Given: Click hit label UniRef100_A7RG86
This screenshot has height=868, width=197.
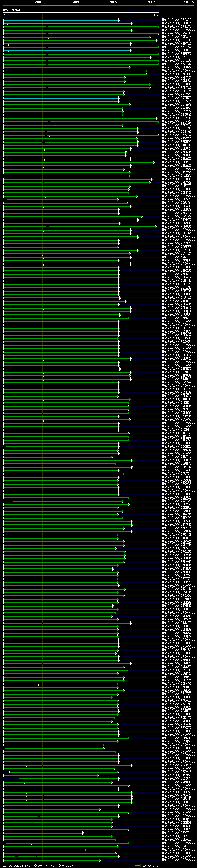Looking at the screenshot, I should click(x=177, y=226).
